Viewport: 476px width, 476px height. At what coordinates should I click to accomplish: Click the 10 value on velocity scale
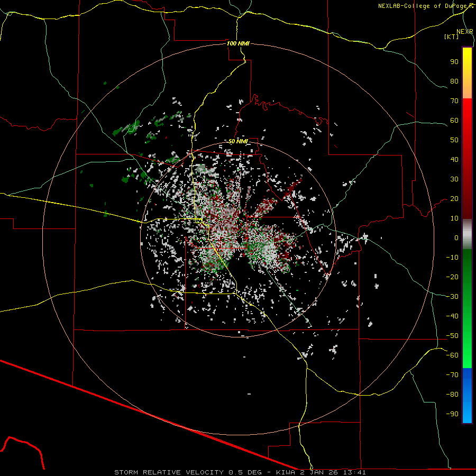[454, 218]
